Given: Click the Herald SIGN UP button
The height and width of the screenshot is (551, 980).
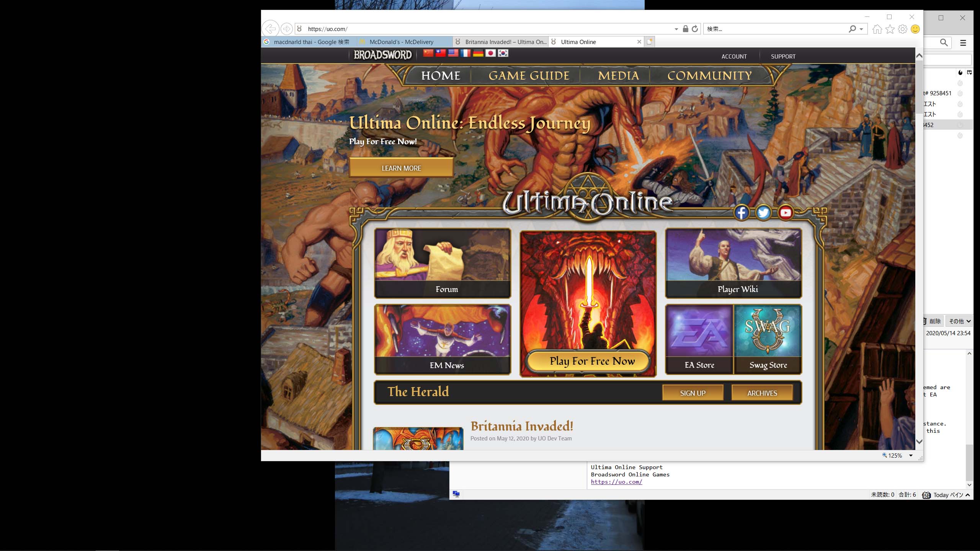Looking at the screenshot, I should [693, 393].
